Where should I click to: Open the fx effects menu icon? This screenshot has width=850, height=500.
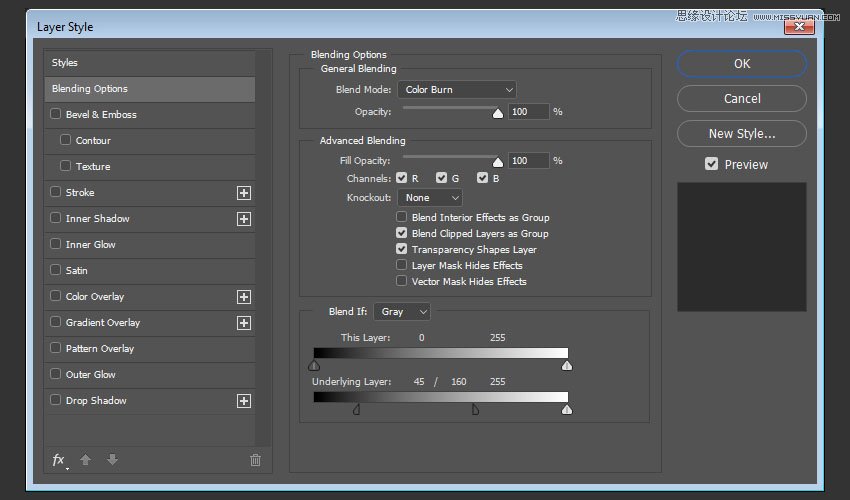pyautogui.click(x=59, y=460)
